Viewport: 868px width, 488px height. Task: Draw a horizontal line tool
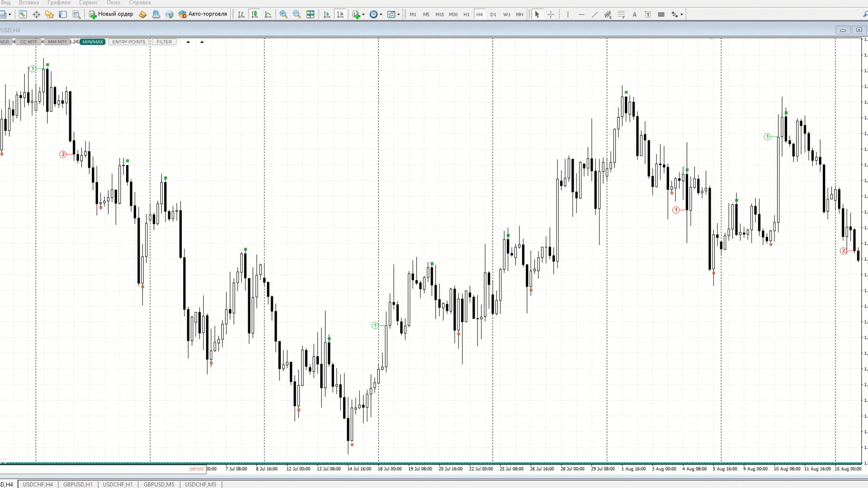(581, 14)
